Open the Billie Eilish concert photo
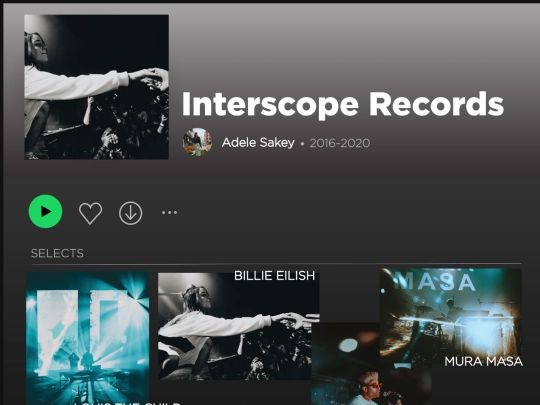The height and width of the screenshot is (405, 540). coord(238,326)
